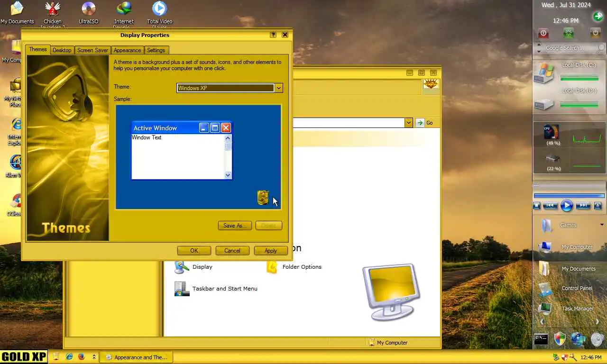Switch to the Desktop tab

[62, 50]
